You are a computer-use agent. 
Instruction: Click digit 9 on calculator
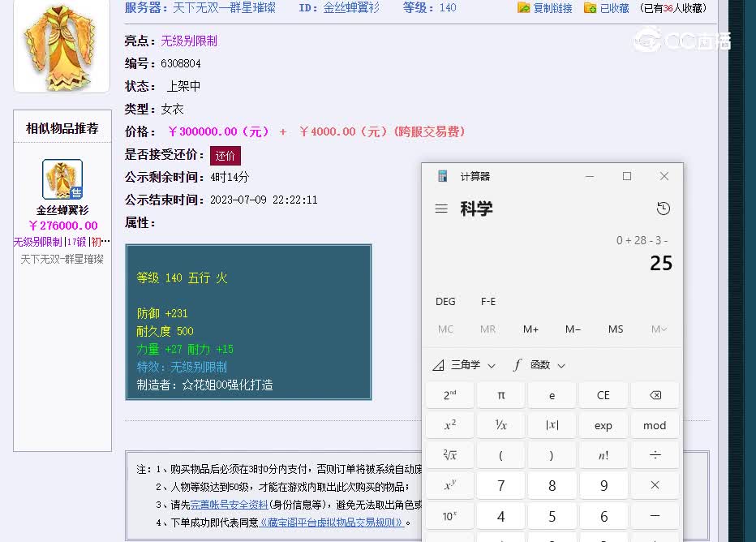pos(604,485)
